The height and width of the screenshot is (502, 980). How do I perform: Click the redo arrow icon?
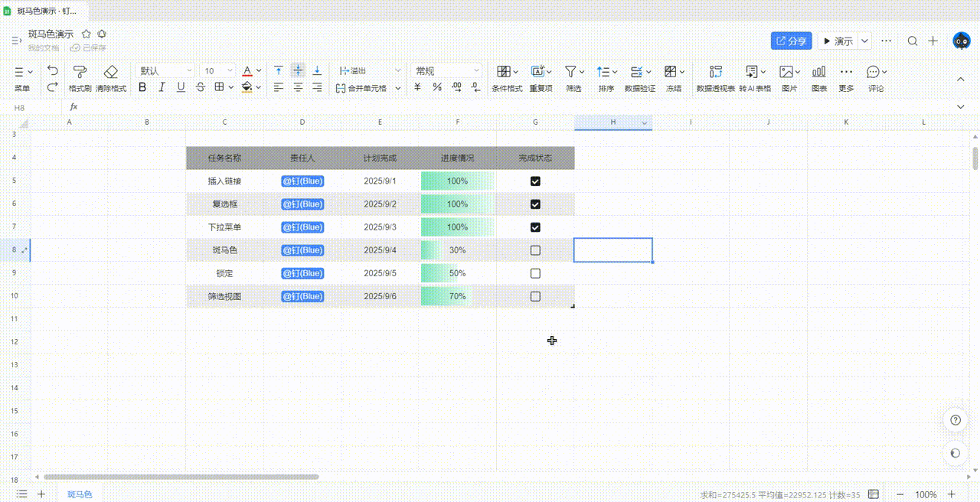tap(52, 87)
